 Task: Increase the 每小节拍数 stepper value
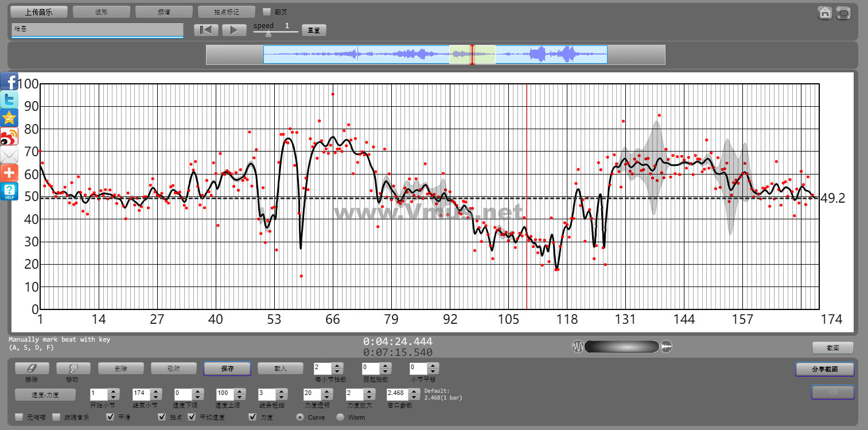[338, 365]
